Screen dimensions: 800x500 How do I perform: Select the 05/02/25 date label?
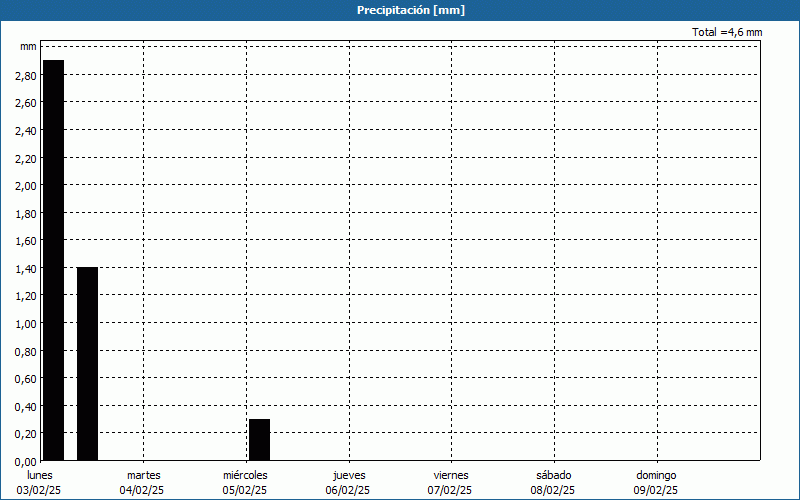point(245,490)
